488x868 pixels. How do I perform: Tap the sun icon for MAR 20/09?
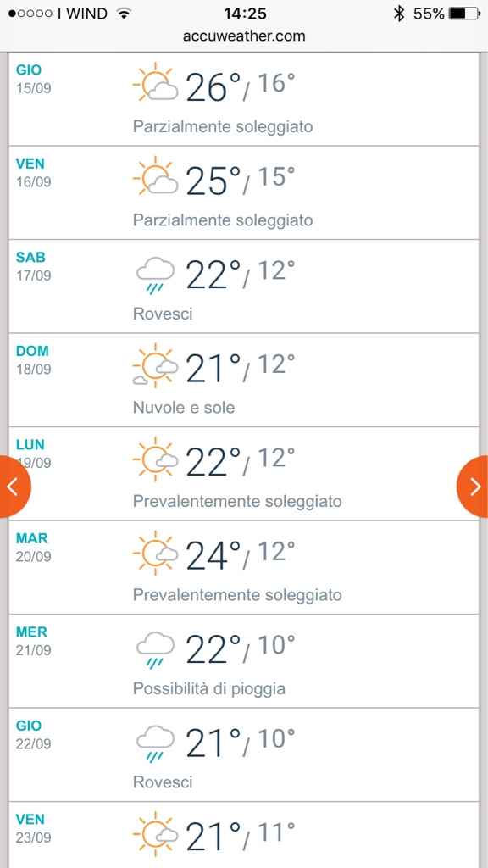(157, 552)
